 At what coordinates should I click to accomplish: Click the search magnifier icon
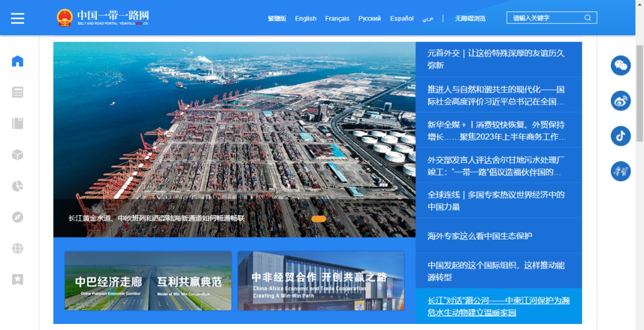point(587,18)
